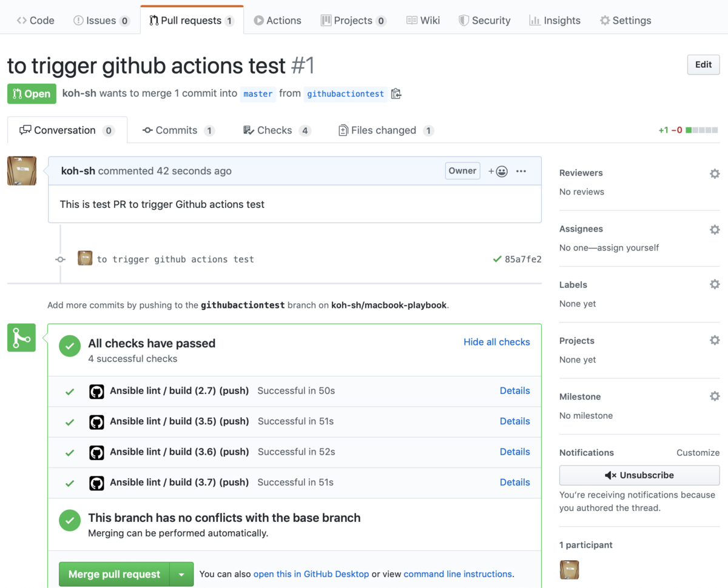This screenshot has height=588, width=728.
Task: Copy branch name with clipboard icon
Action: coord(396,93)
